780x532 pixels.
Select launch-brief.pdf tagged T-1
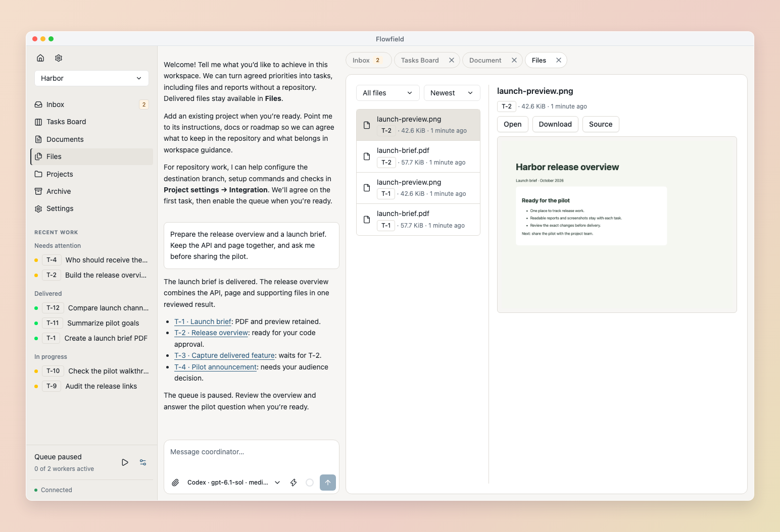click(x=418, y=220)
